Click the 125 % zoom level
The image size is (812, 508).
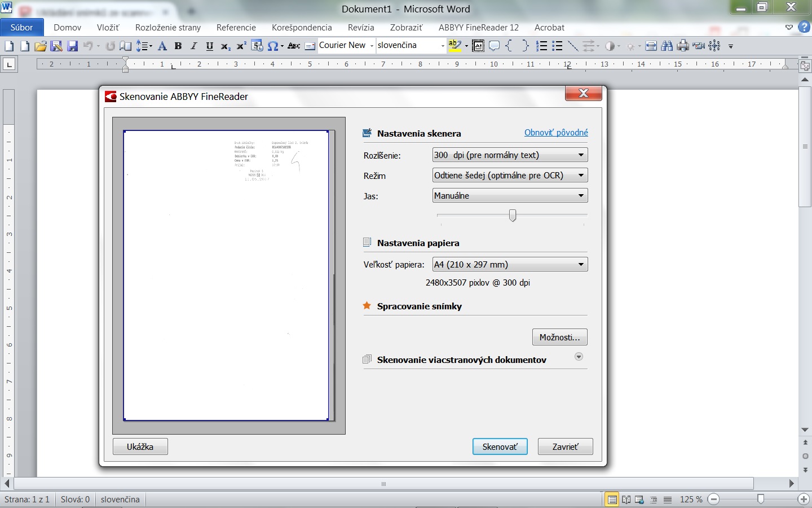[x=691, y=500]
